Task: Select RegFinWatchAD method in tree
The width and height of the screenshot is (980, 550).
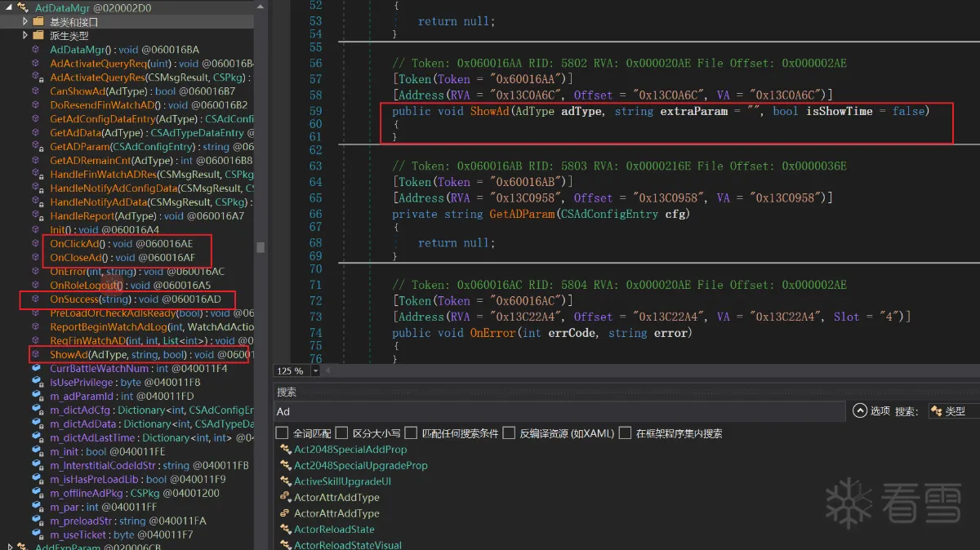Action: pyautogui.click(x=152, y=340)
